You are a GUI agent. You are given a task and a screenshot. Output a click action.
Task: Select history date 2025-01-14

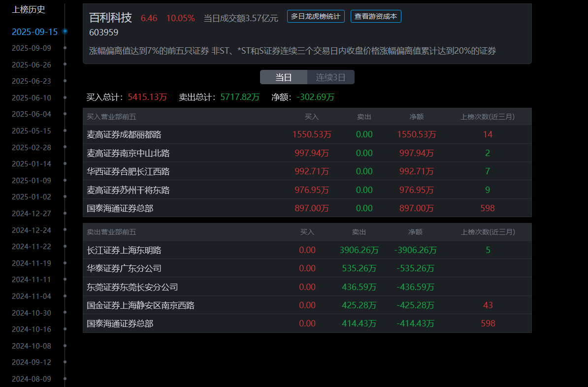pos(32,164)
